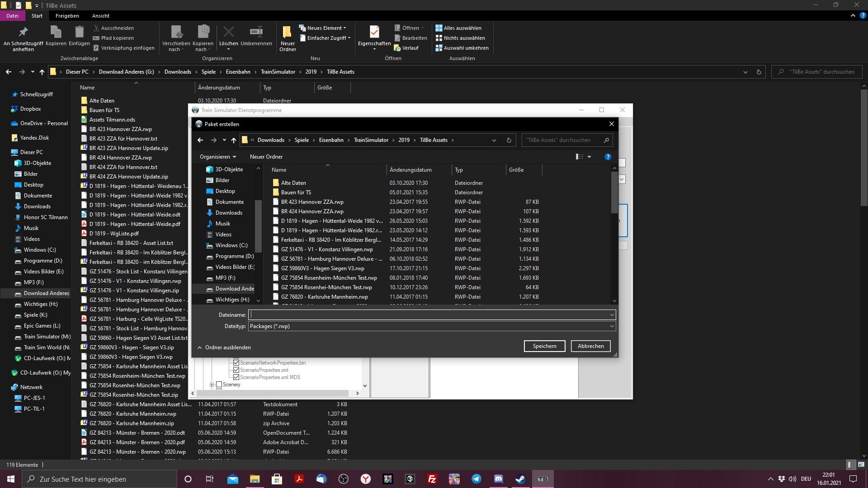Check the Scenery tree checkbox

[219, 385]
